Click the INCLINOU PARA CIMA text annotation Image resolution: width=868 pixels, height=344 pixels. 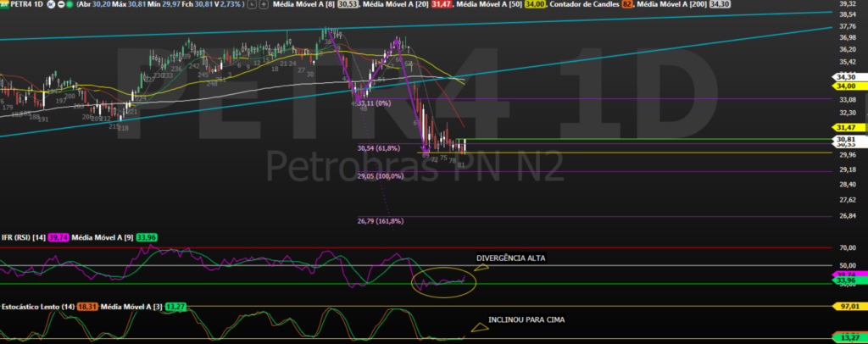coord(526,319)
